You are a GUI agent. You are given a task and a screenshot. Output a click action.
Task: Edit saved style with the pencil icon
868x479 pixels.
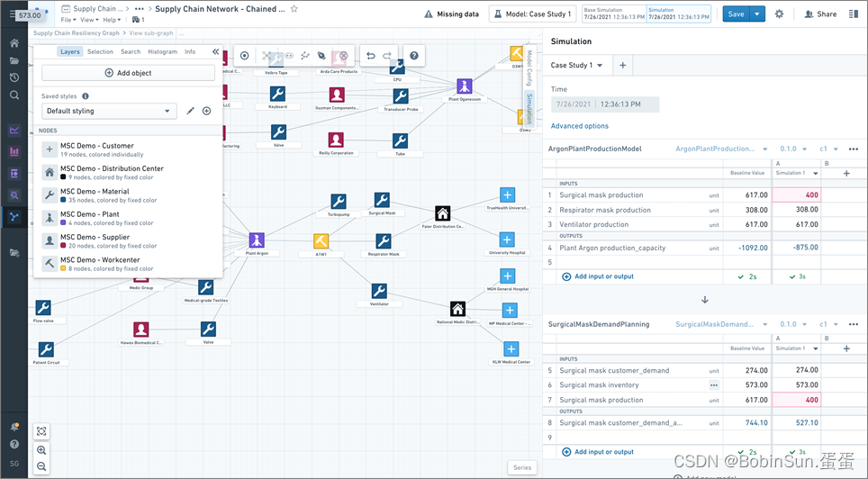click(x=190, y=111)
